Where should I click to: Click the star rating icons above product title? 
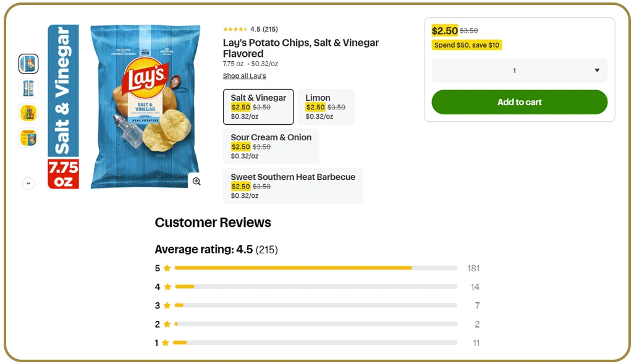click(x=235, y=30)
